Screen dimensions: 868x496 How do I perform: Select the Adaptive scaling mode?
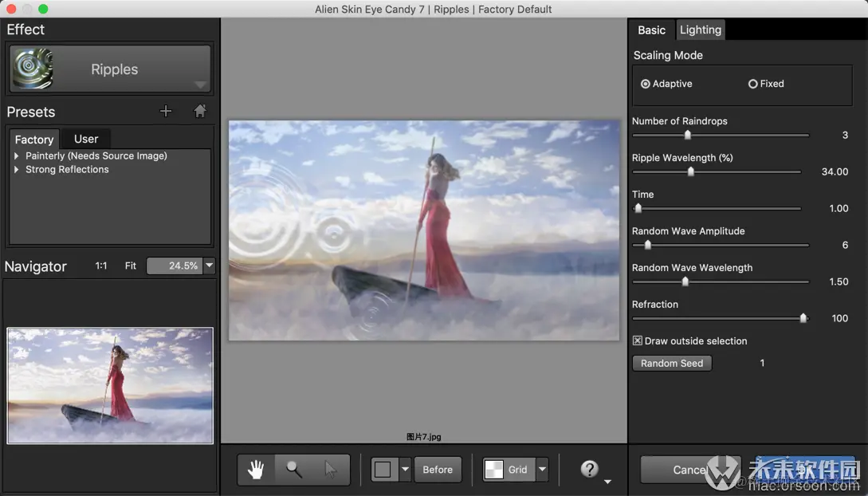tap(666, 84)
